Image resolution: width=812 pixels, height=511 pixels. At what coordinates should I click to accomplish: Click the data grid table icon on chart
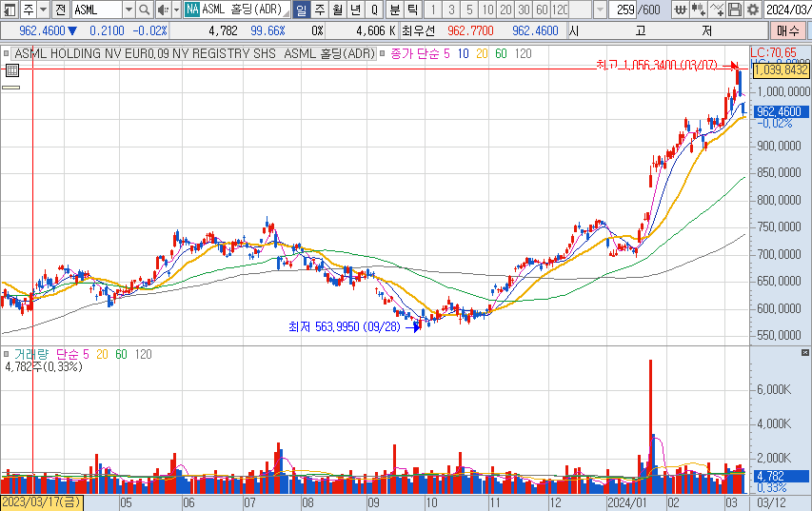12,70
